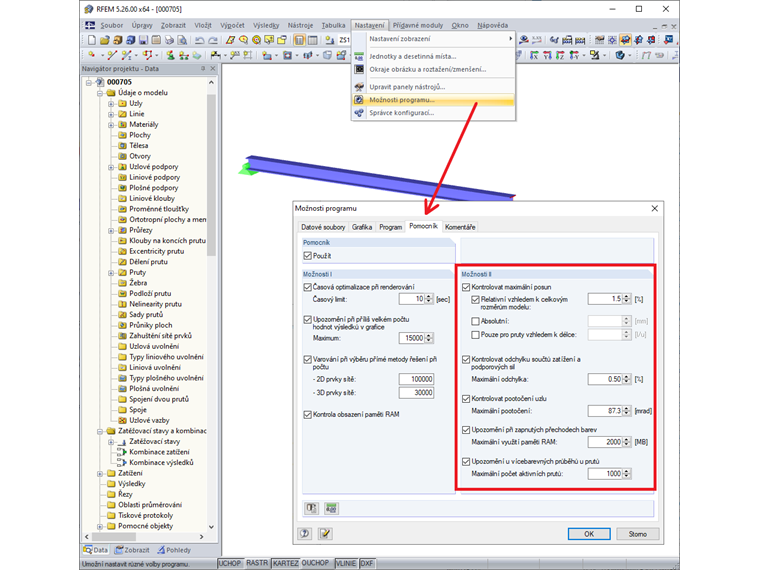Click the view in X direction icon
760x570 pixels.
534,55
